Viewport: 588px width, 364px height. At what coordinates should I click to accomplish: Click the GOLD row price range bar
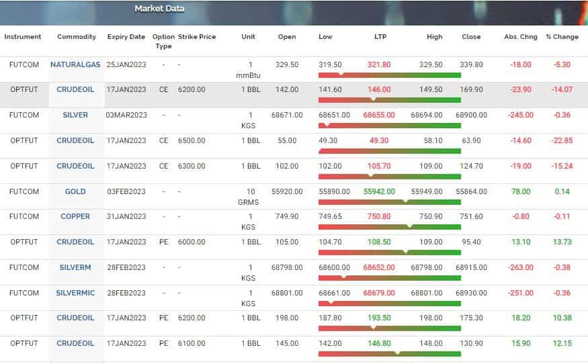389,201
